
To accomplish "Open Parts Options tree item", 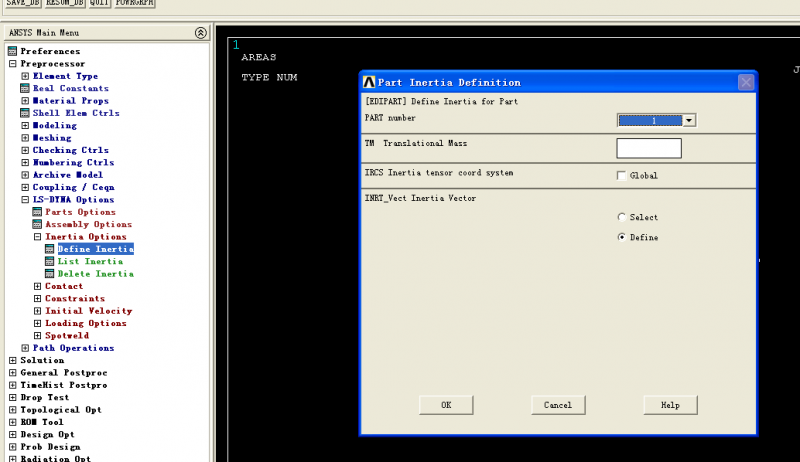I will tap(80, 212).
